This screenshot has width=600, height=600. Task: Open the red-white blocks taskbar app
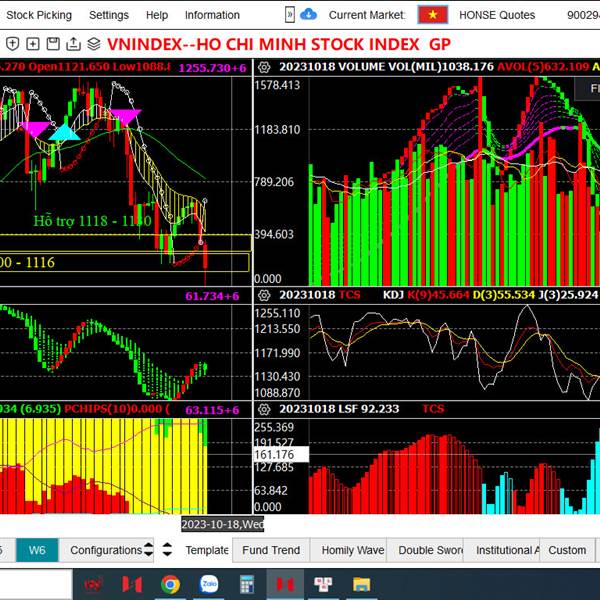point(323,584)
